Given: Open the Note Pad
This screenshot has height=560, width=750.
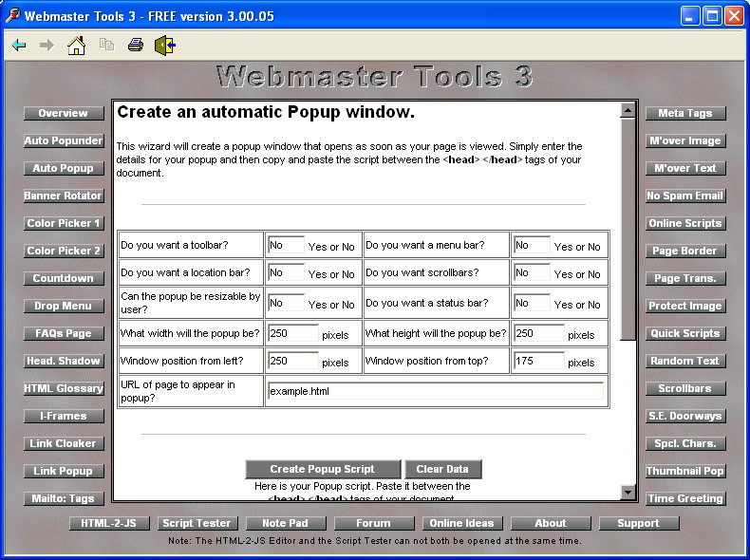Looking at the screenshot, I should pos(286,523).
